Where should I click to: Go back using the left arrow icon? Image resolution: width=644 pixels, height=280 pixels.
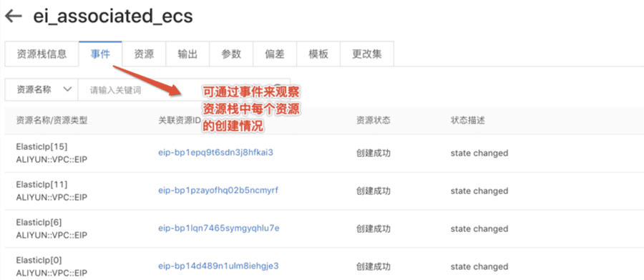[x=13, y=16]
